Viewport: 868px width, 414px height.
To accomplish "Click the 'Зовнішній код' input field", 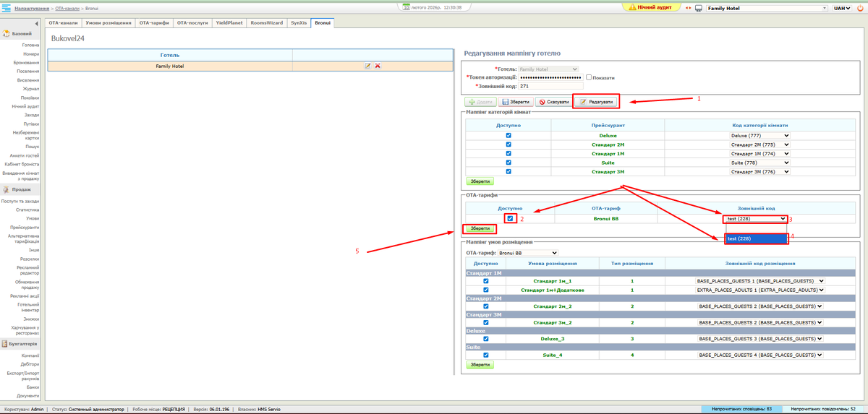I will [x=550, y=86].
